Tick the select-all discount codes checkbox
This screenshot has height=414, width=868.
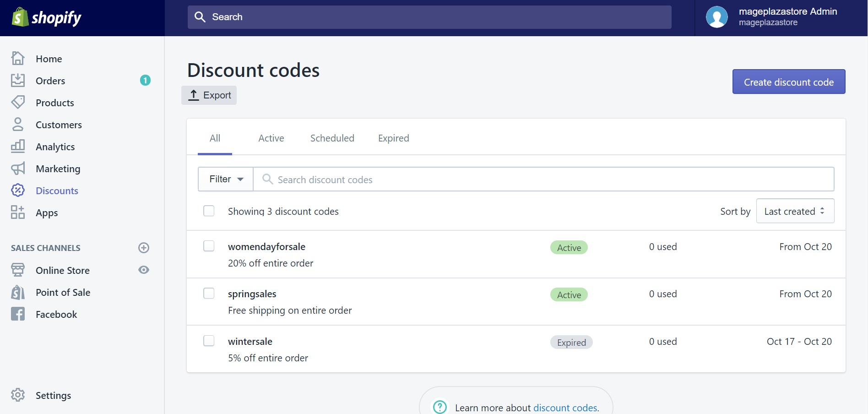209,211
